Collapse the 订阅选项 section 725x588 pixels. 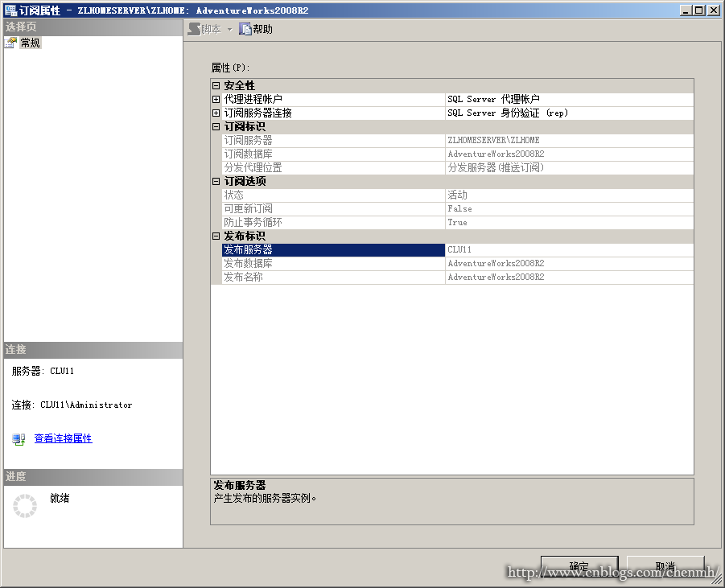216,181
